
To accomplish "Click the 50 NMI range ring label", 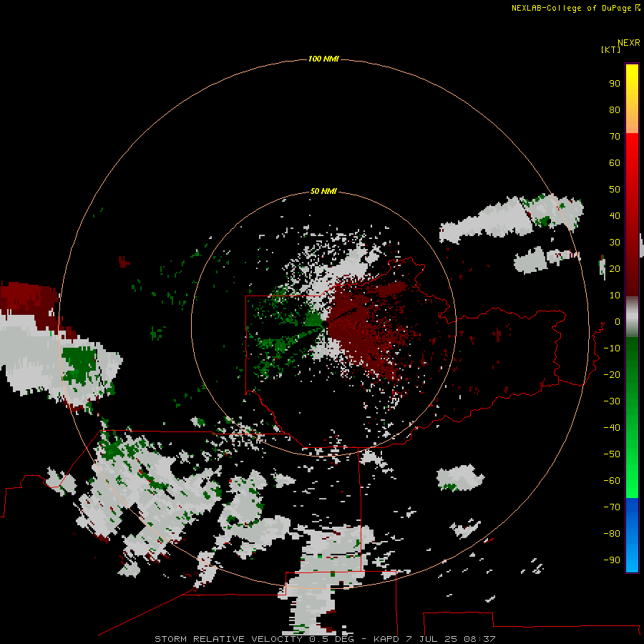I will pyautogui.click(x=323, y=191).
